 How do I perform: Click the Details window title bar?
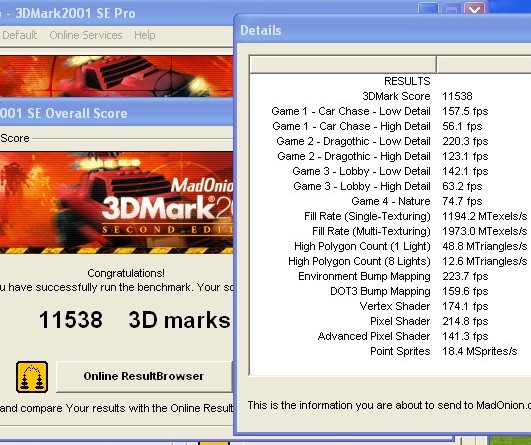click(382, 30)
